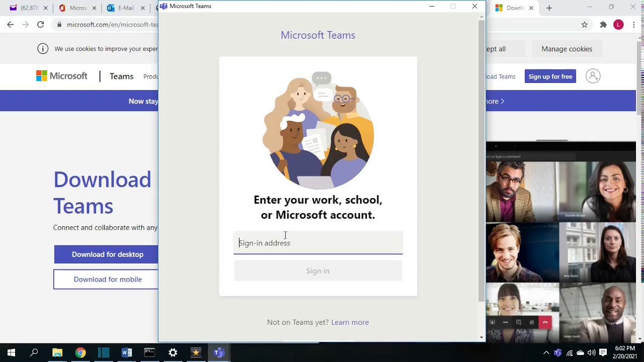The width and height of the screenshot is (644, 362).
Task: Close the Microsoft Teams window
Action: [x=474, y=6]
